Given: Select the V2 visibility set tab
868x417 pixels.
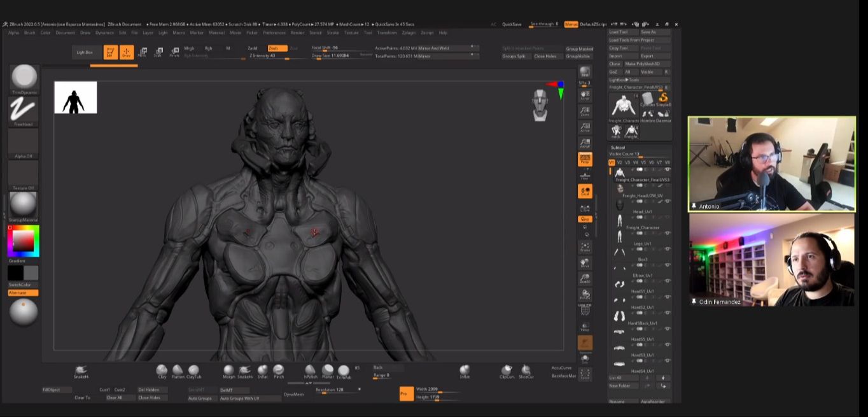Looking at the screenshot, I should (619, 162).
